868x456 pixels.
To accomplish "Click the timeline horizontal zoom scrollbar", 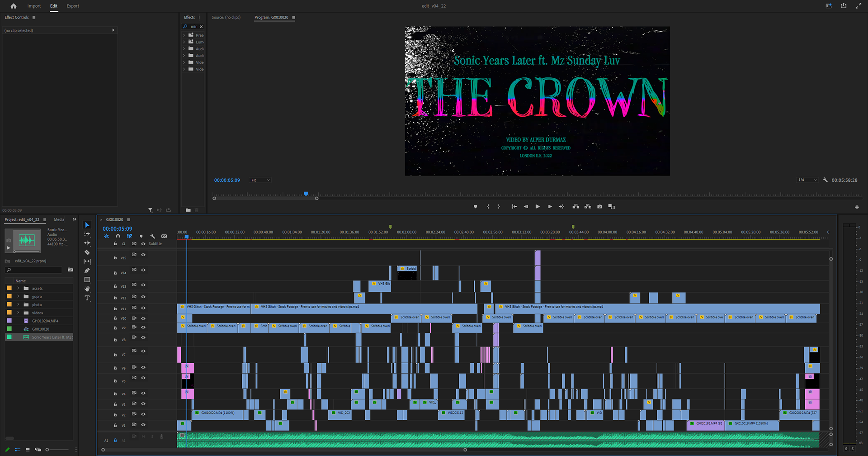I will pos(284,450).
